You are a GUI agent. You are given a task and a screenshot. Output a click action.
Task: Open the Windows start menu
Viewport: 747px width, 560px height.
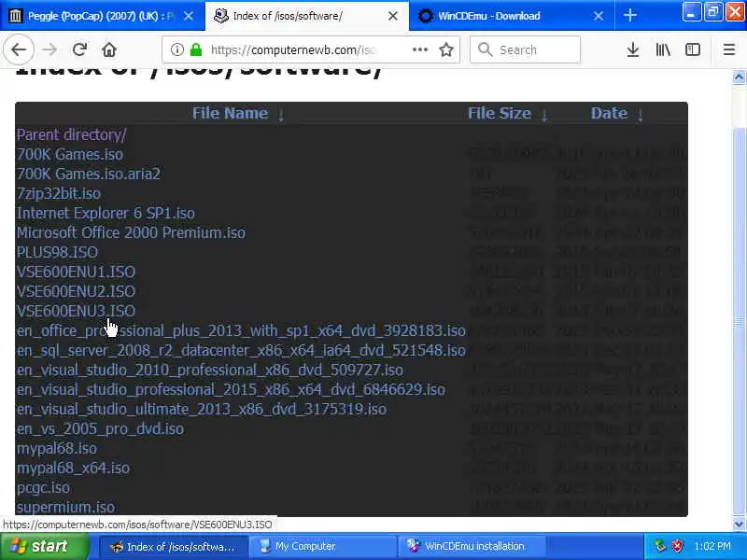[44, 546]
